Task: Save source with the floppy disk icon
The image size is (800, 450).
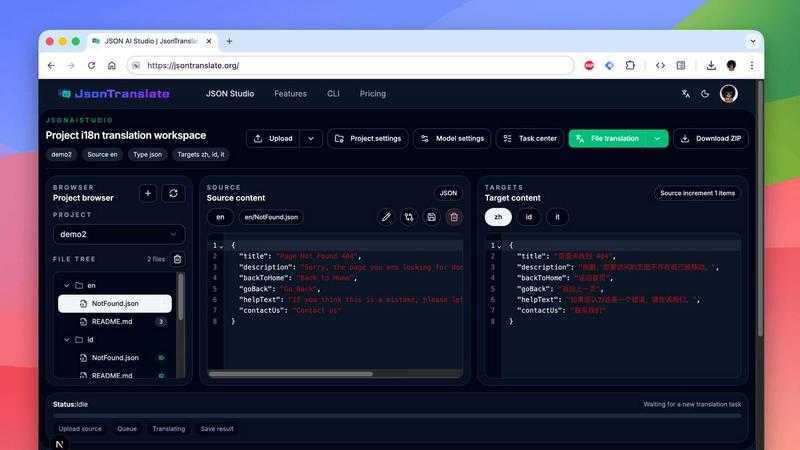Action: coord(431,217)
